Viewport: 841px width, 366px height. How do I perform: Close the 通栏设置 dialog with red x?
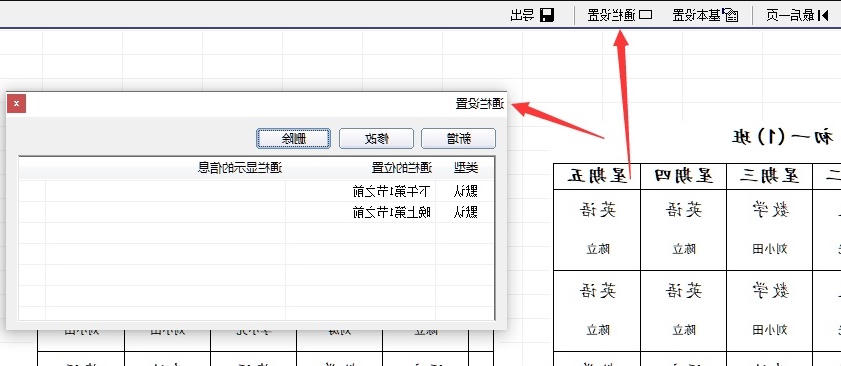17,104
